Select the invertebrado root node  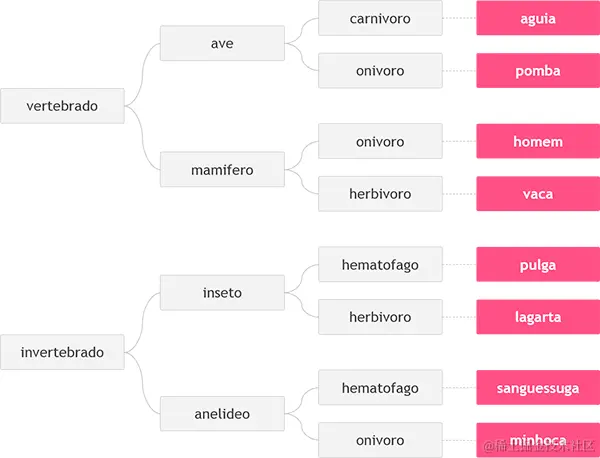(62, 352)
